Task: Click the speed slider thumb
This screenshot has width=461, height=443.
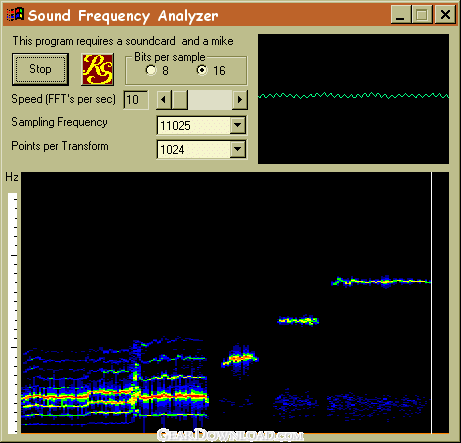Action: pos(180,100)
